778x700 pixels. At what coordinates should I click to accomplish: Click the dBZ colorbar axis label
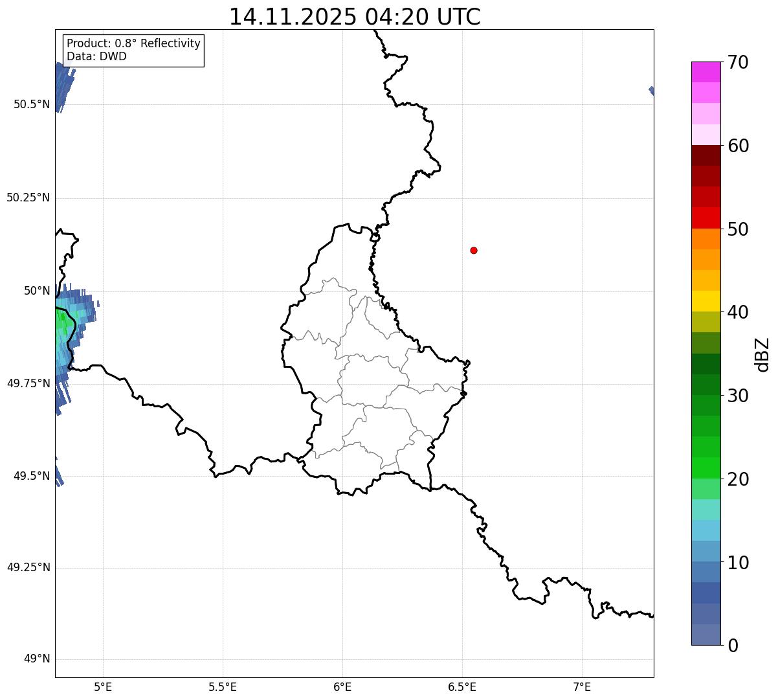point(763,354)
